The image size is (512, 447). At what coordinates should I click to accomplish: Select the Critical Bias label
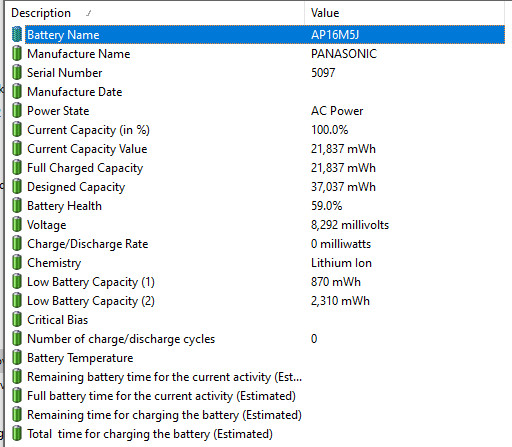pos(58,320)
